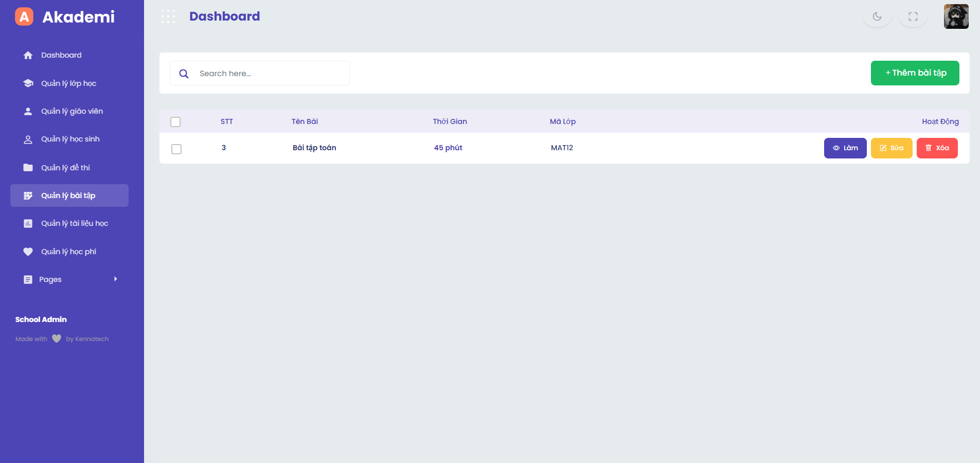Click the Thêm bài tập button

coord(915,73)
